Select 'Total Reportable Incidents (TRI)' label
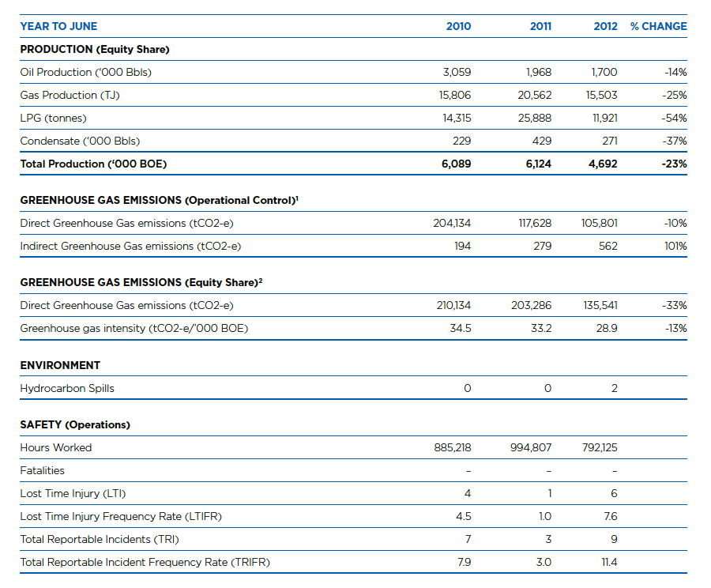711x588 pixels. (100, 540)
